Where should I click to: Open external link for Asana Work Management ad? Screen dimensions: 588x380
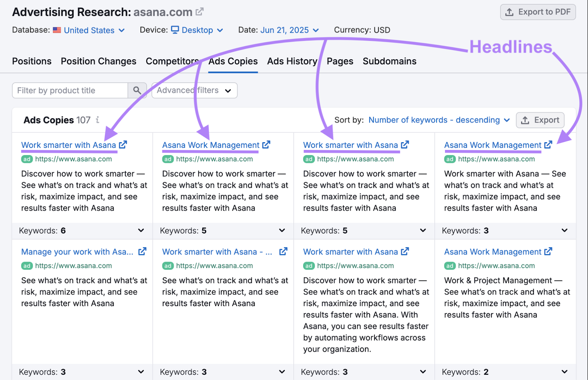coord(266,144)
